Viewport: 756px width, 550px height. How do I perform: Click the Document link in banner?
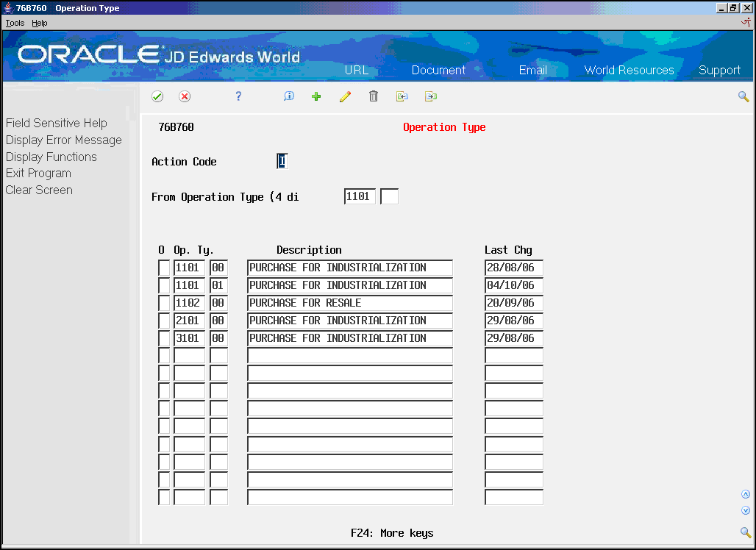point(438,70)
